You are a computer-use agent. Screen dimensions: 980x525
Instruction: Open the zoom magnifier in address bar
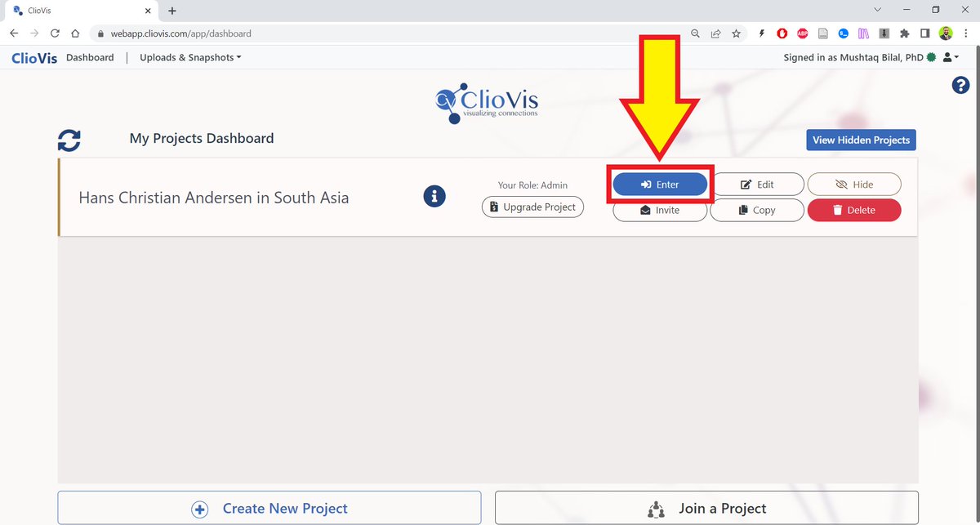tap(695, 33)
